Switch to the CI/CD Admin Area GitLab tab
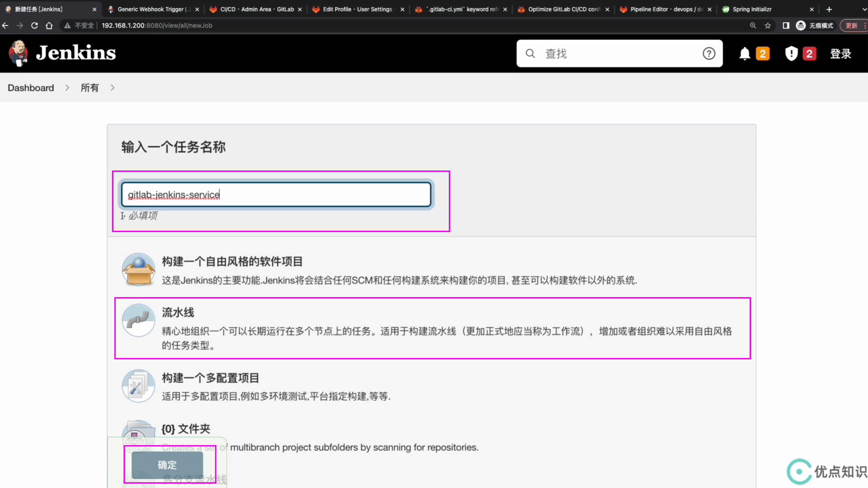This screenshot has height=488, width=868. tap(255, 9)
